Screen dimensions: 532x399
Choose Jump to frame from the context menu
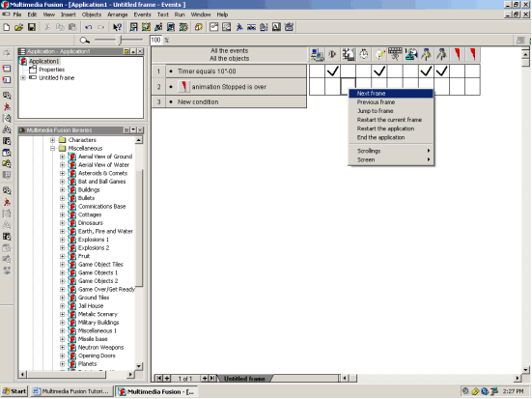point(391,111)
